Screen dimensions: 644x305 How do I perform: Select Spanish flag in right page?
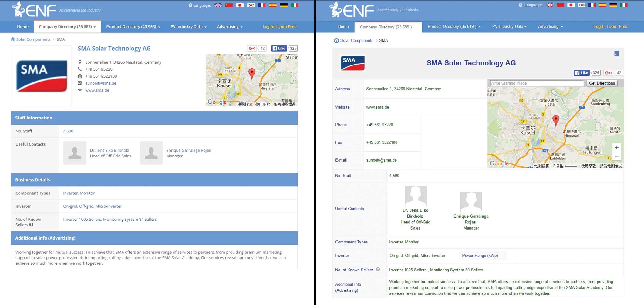603,5
